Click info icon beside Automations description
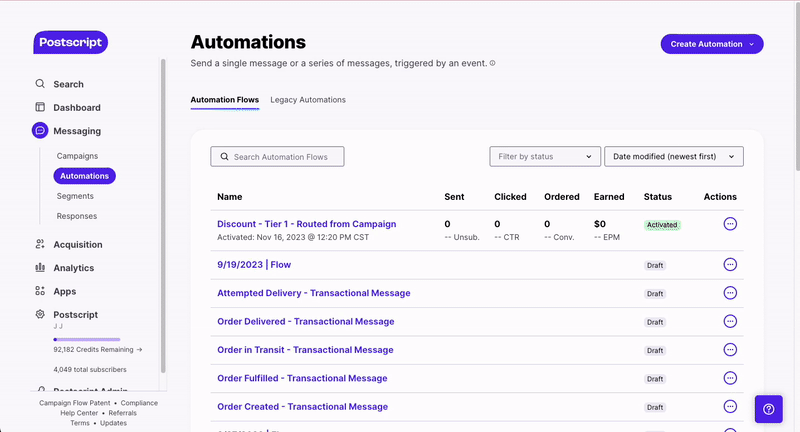The height and width of the screenshot is (432, 800). point(492,63)
